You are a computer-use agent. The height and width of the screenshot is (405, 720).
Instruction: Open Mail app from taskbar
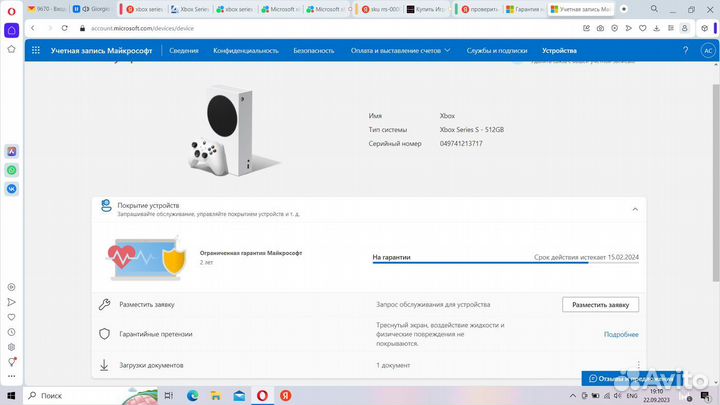pos(239,395)
